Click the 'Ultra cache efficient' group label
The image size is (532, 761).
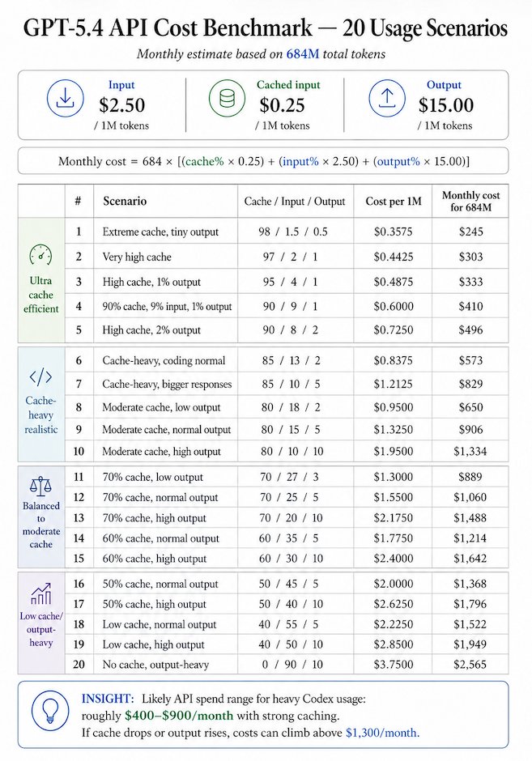click(x=40, y=295)
